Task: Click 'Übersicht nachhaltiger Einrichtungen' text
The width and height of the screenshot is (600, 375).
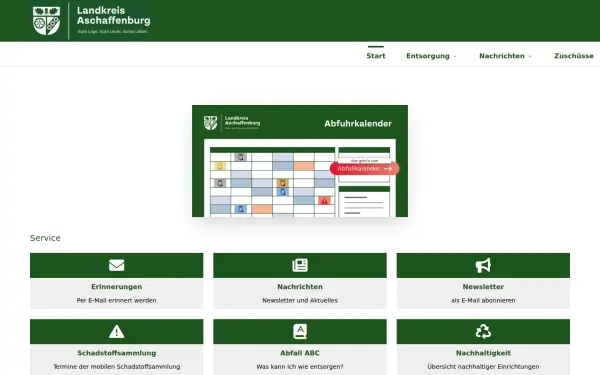Action: [x=483, y=367]
